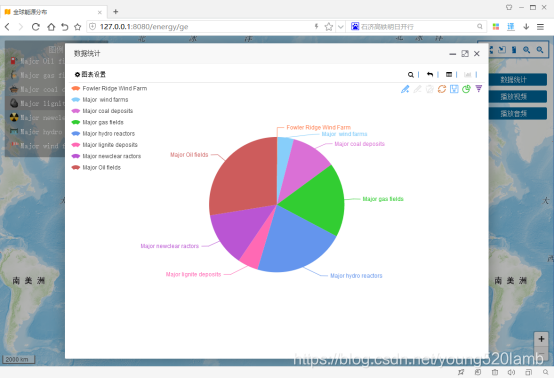Close the 数据统计 dialog
This screenshot has height=378, width=554.
click(x=477, y=54)
